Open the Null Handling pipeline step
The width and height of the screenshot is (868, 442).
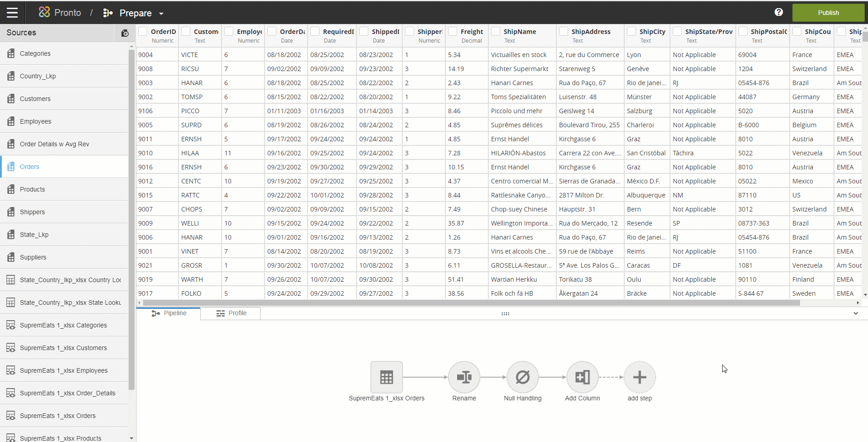522,377
